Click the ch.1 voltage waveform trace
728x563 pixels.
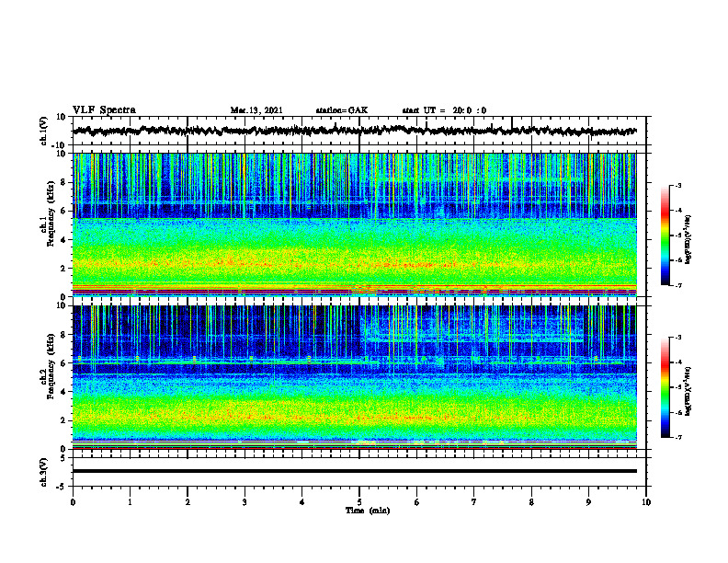pyautogui.click(x=354, y=131)
